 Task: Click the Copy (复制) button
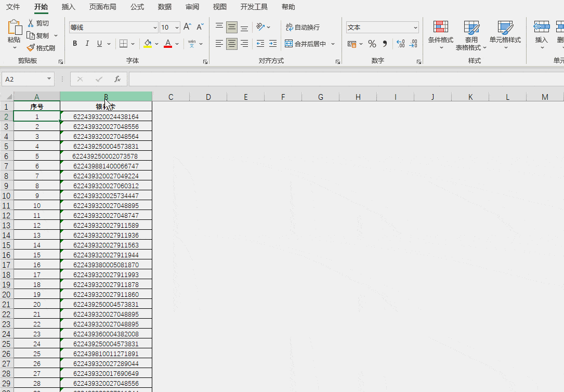(38, 36)
